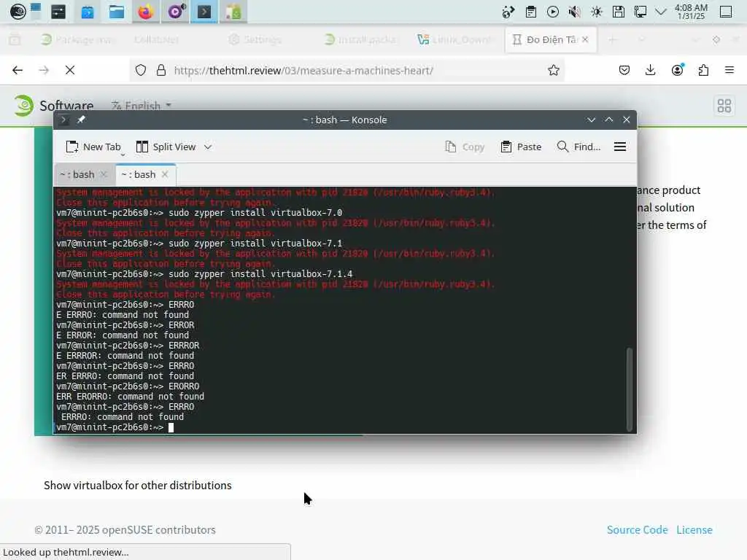Click the terminal prompt at the cursor
The image size is (747, 560).
click(171, 427)
